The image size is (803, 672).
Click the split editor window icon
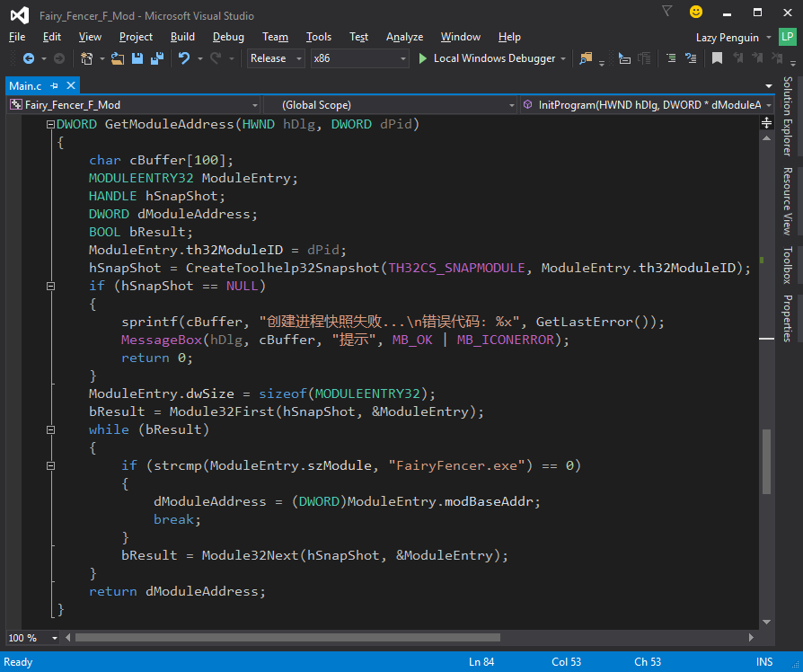click(x=767, y=122)
